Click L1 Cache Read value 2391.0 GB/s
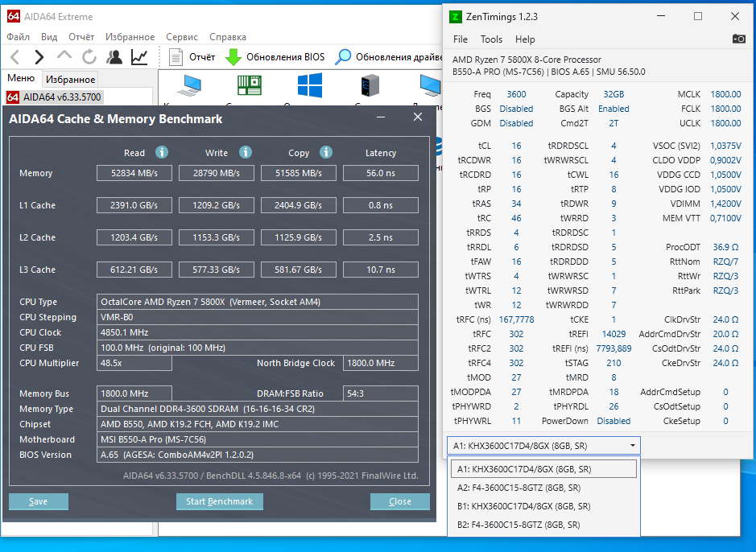The height and width of the screenshot is (552, 756). click(134, 205)
